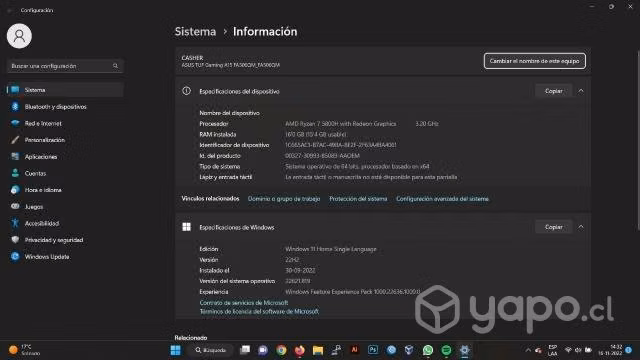Click the Identificador de dispositivo value
The height and width of the screenshot is (360, 640).
340,145
